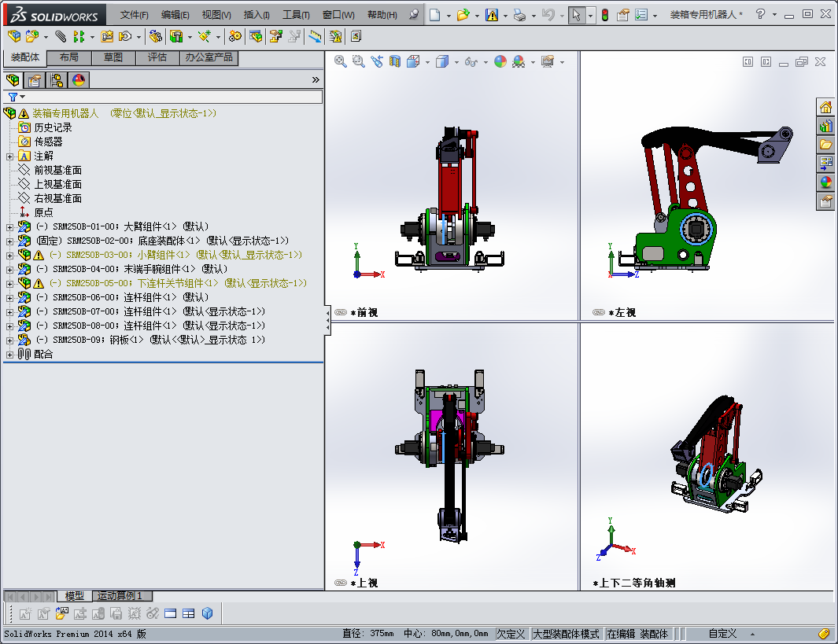Click the Edit Appearance color ball icon
Screen dimensions: 838x644
(x=500, y=62)
